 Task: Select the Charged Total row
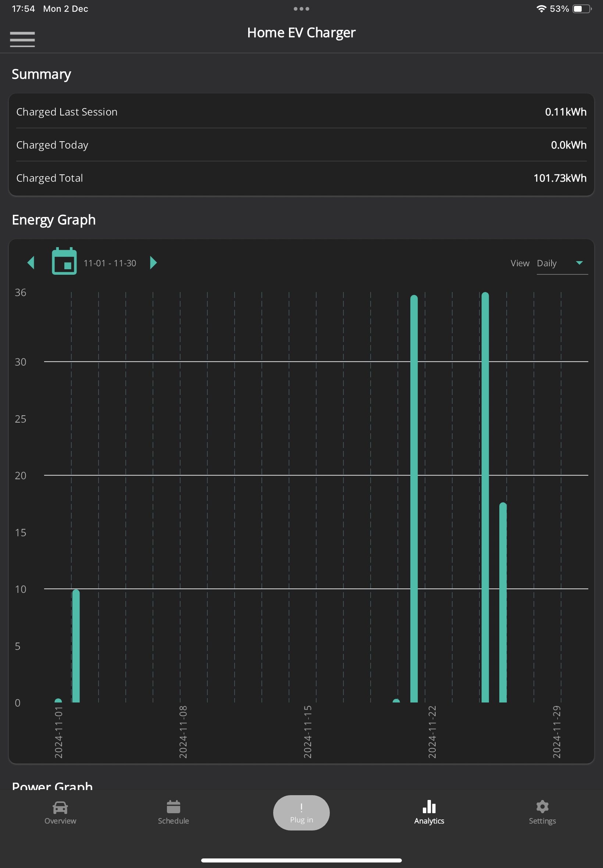301,178
